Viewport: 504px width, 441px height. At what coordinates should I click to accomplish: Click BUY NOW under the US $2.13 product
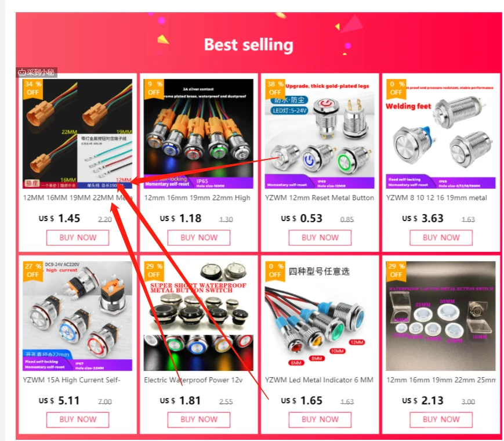(x=441, y=420)
